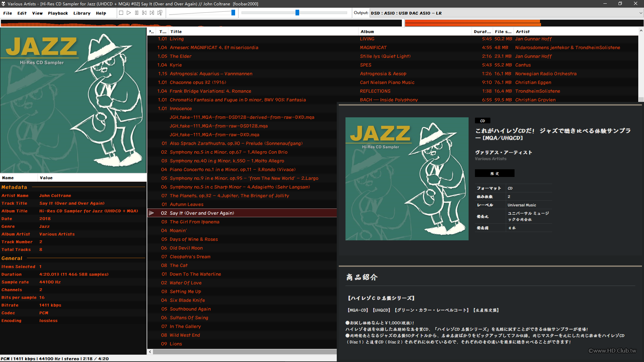The width and height of the screenshot is (644, 362).
Task: Click the Artist column header
Action: (x=523, y=32)
